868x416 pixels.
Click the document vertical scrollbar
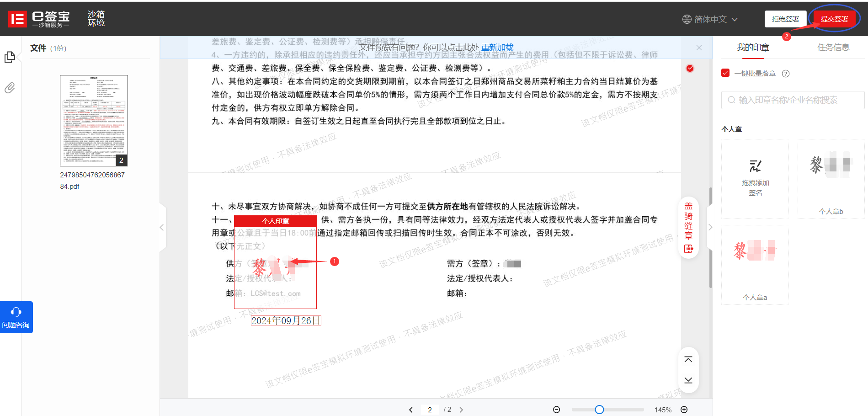tap(710, 238)
